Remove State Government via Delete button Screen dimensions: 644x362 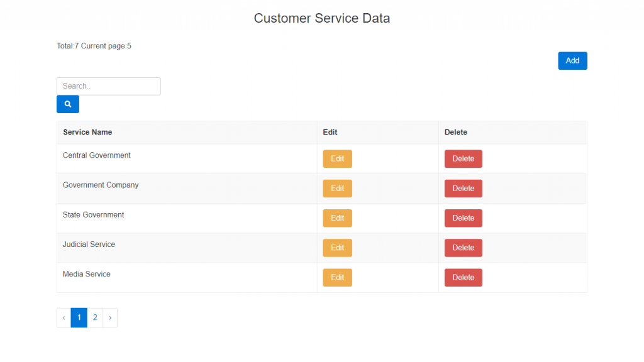pos(463,218)
